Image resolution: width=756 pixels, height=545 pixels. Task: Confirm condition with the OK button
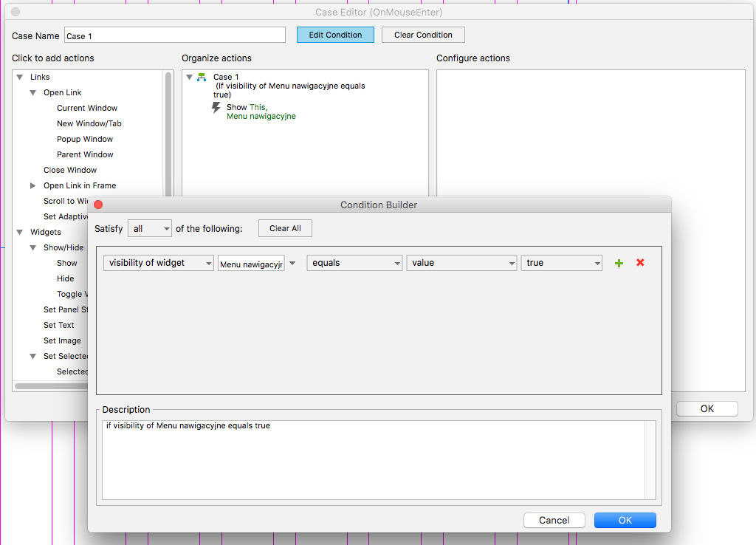[625, 520]
